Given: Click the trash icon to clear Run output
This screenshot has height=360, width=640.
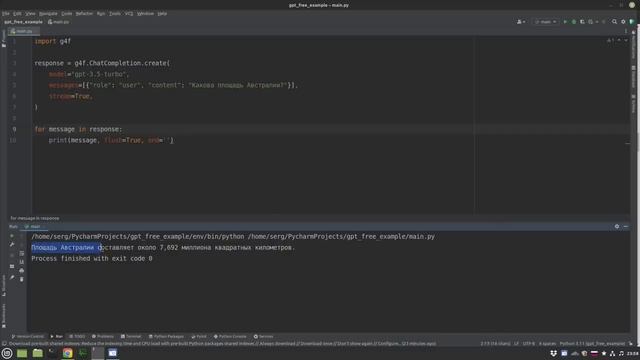Looking at the screenshot, I should tap(22, 279).
